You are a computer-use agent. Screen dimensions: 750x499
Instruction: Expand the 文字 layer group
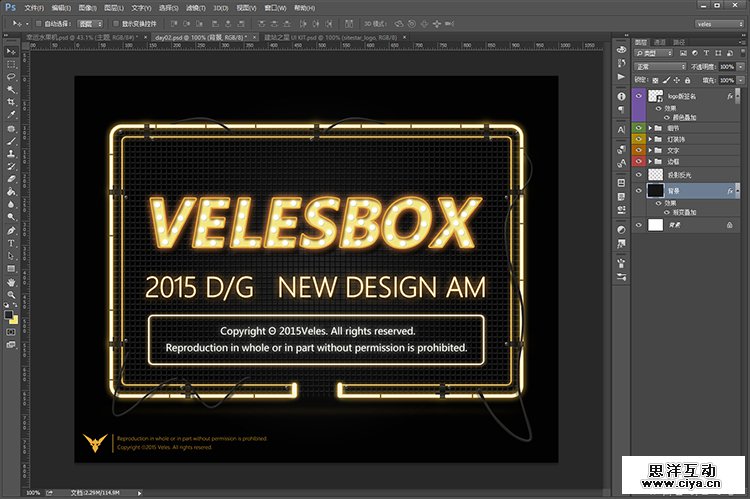tap(650, 150)
